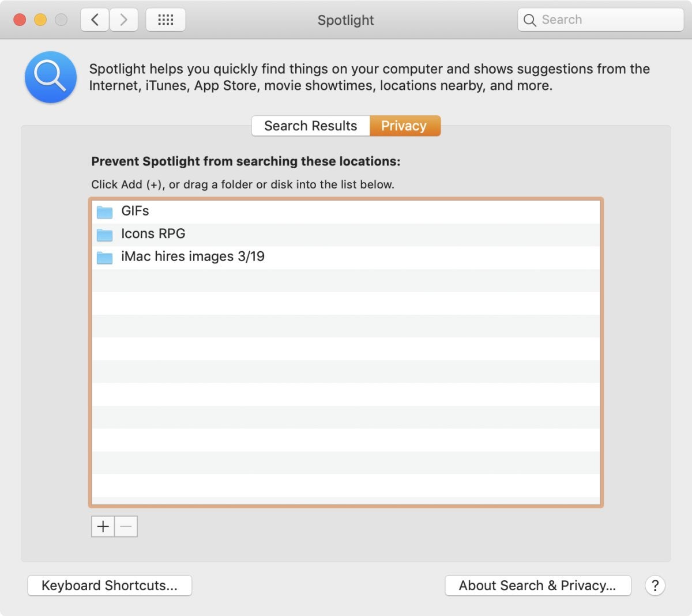Switch to the Search Results tab

tap(311, 126)
